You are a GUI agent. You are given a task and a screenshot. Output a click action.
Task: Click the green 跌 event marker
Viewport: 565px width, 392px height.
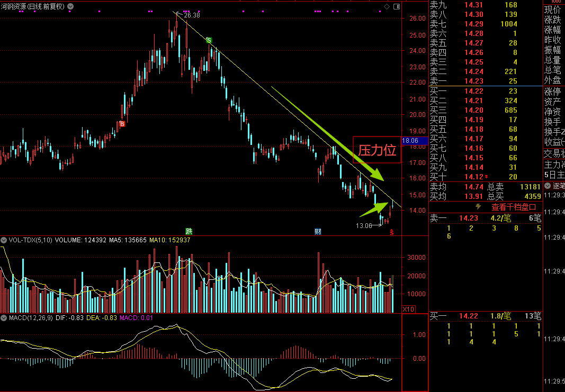coord(189,232)
